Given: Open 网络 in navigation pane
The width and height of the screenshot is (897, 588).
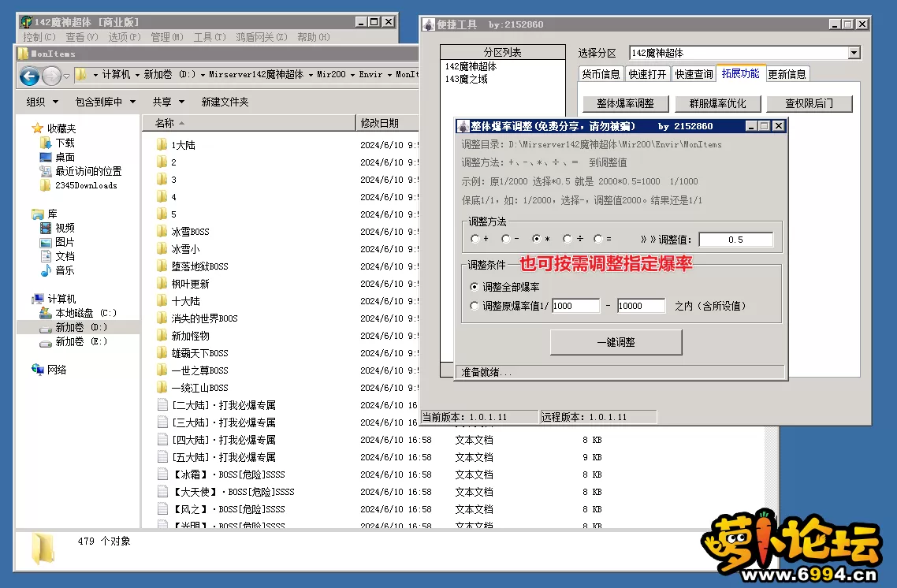Looking at the screenshot, I should tap(49, 370).
